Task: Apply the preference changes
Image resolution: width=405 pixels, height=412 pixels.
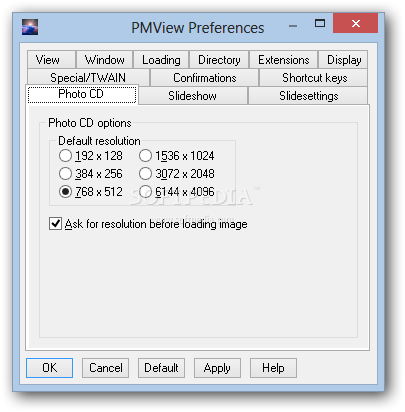Action: (x=217, y=368)
